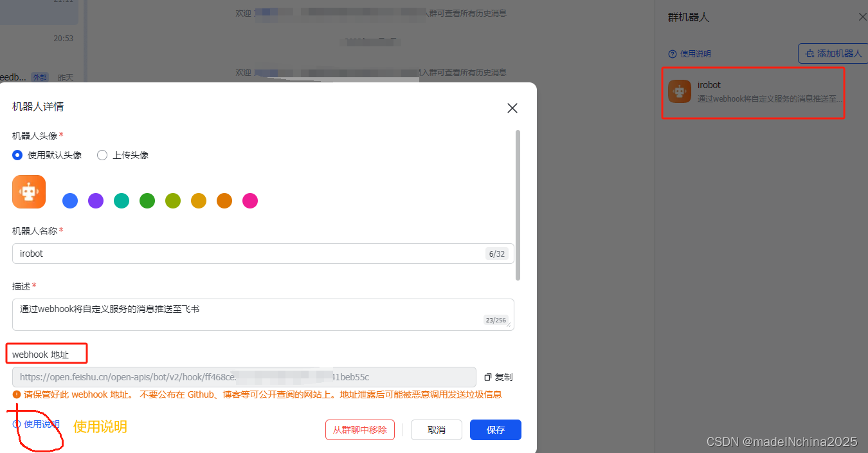The image size is (868, 453).
Task: Click the orange robot avatar preview
Action: 29,192
